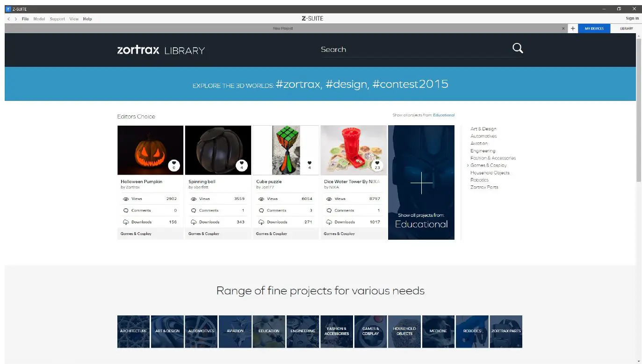The width and height of the screenshot is (642, 364).
Task: Open the Help menu
Action: 87,19
